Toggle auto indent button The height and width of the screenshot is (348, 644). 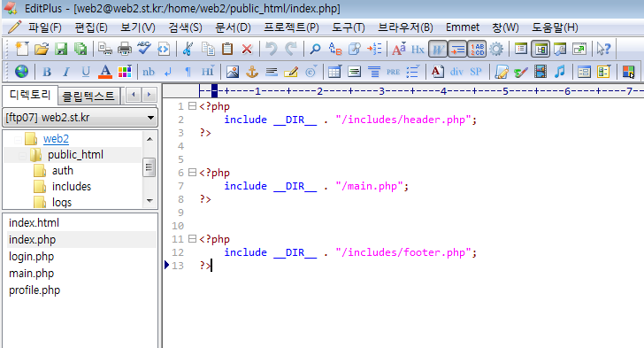[x=457, y=49]
